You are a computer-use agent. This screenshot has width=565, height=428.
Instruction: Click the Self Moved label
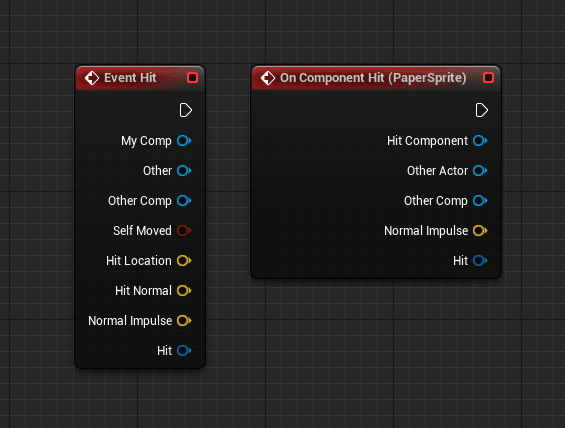pos(142,231)
